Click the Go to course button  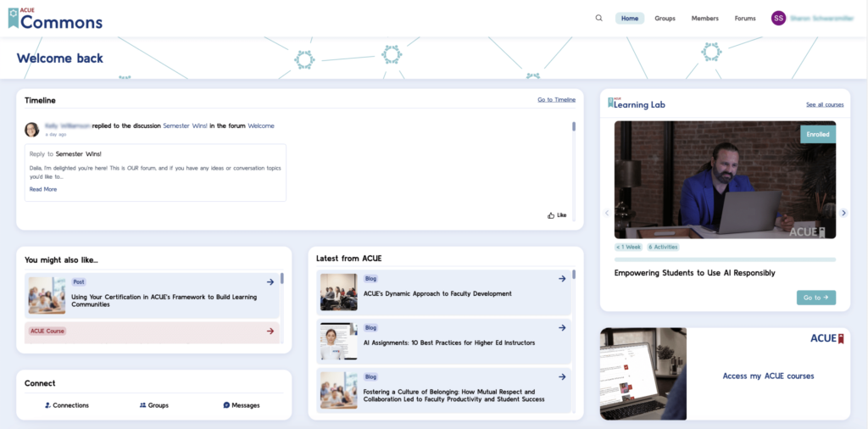pos(815,298)
